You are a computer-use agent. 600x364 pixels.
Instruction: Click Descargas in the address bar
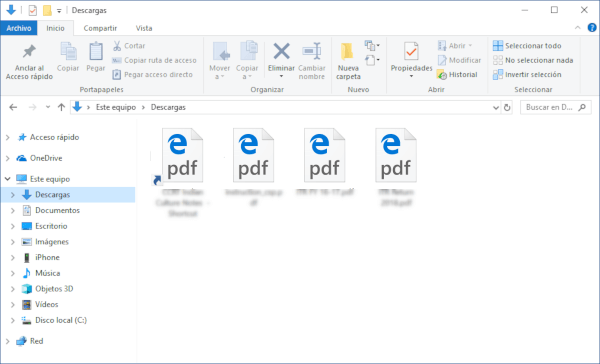tap(168, 107)
